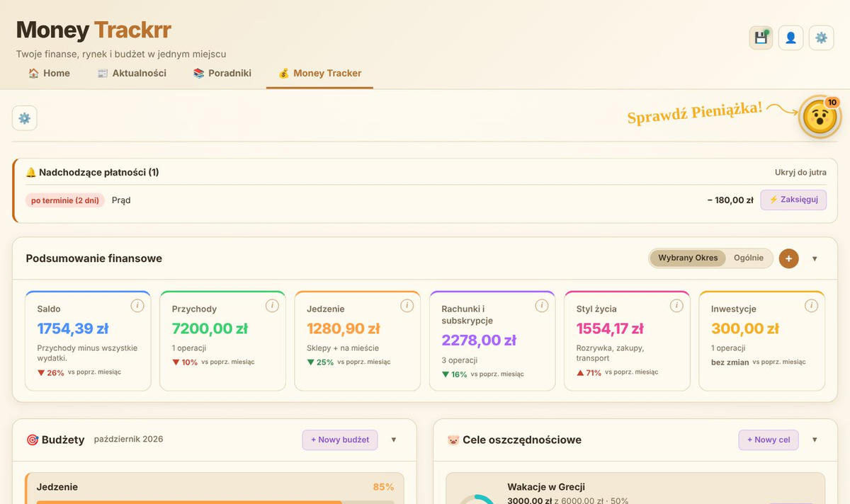Open the user profile icon
This screenshot has width=850, height=504.
(790, 38)
